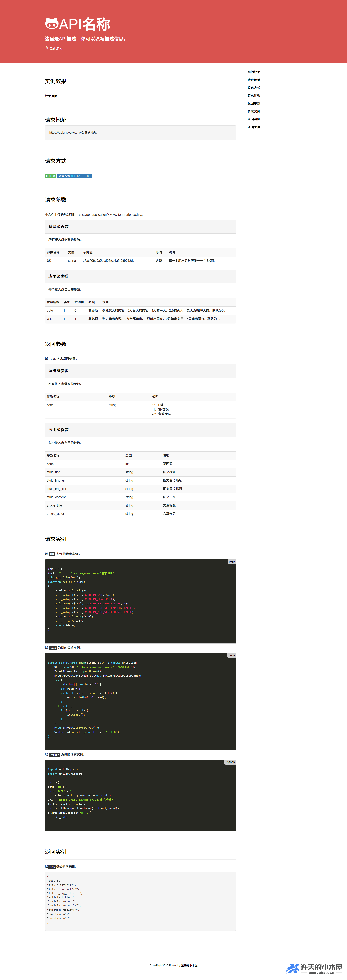The image size is (347, 980).
Task: Click the article_title return parameter
Action: point(54,506)
